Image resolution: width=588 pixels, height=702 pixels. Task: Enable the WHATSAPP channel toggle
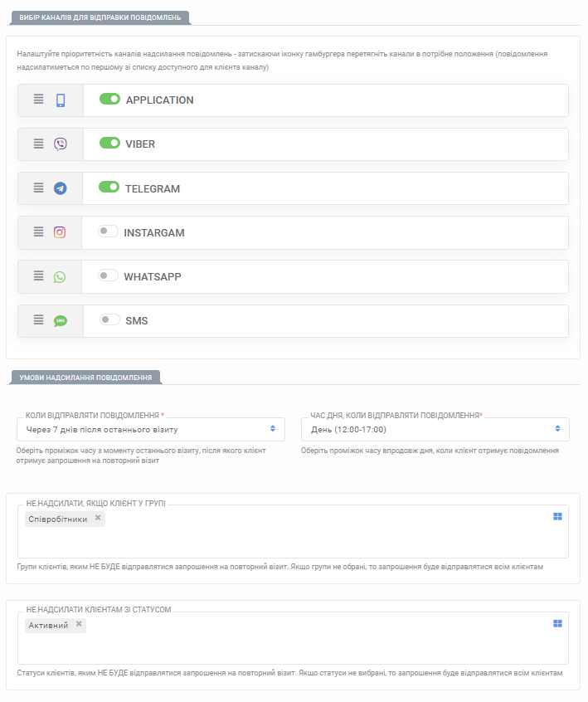tap(108, 275)
